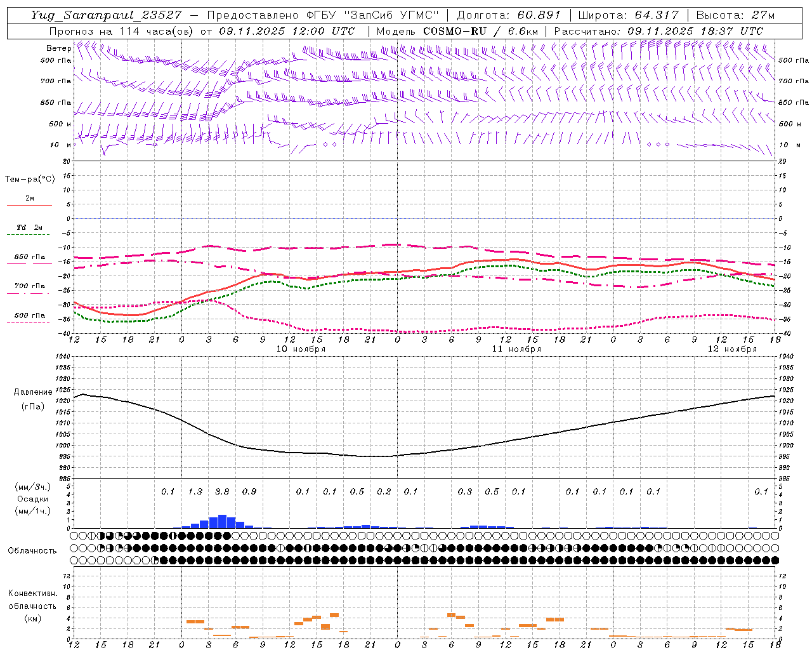The image size is (812, 650).
Task: Click the left 10 м wind level label
Action: tap(60, 145)
